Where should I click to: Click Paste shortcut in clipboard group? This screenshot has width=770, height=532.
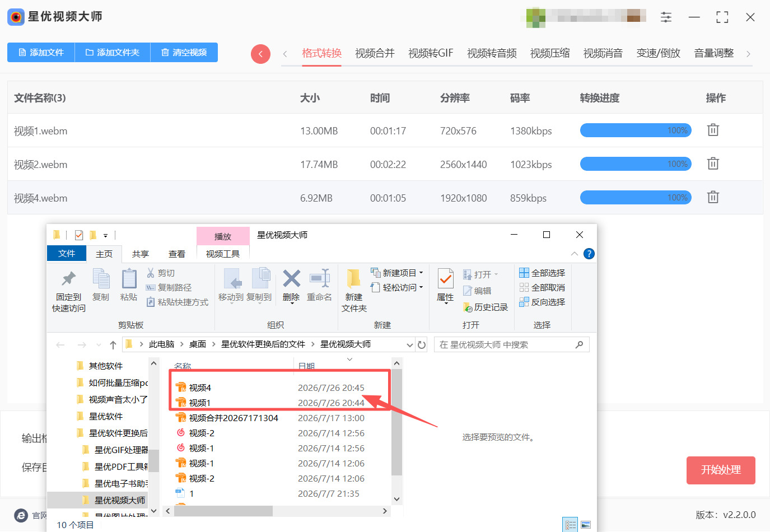tap(177, 302)
